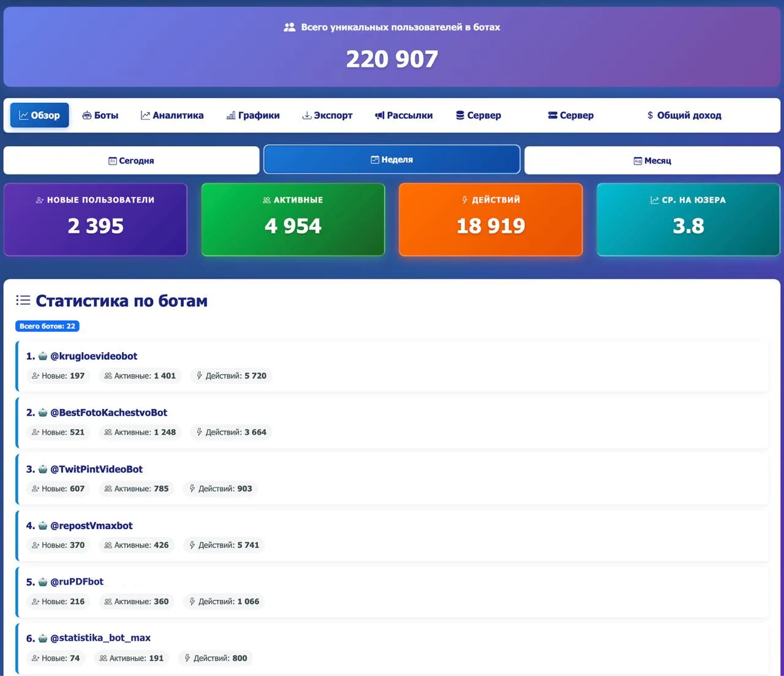The width and height of the screenshot is (784, 676).
Task: Open the Общий доход tab
Action: 684,115
